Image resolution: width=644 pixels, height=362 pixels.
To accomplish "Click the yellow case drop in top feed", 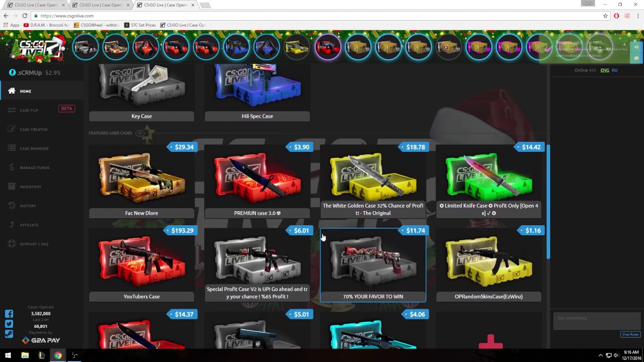I will click(x=297, y=47).
